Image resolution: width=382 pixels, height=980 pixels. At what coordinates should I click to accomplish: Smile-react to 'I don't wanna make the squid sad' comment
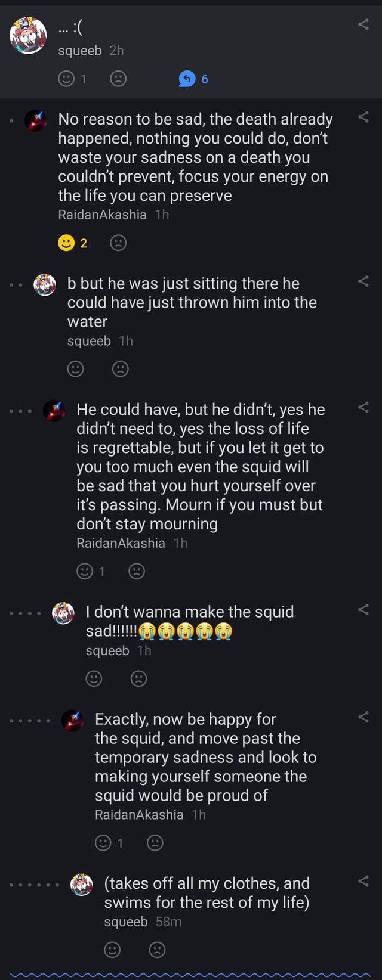(x=94, y=678)
